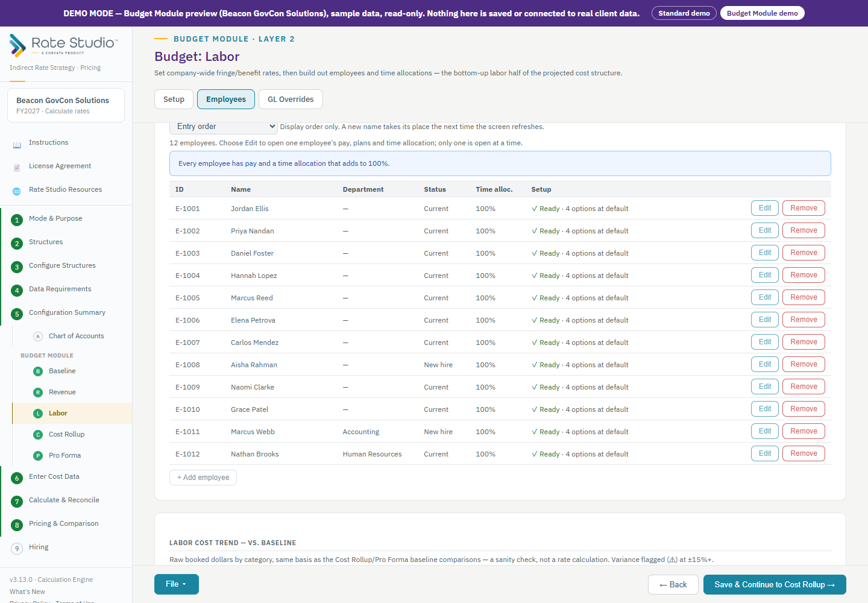Click the Baseline 'B' badge

38,371
